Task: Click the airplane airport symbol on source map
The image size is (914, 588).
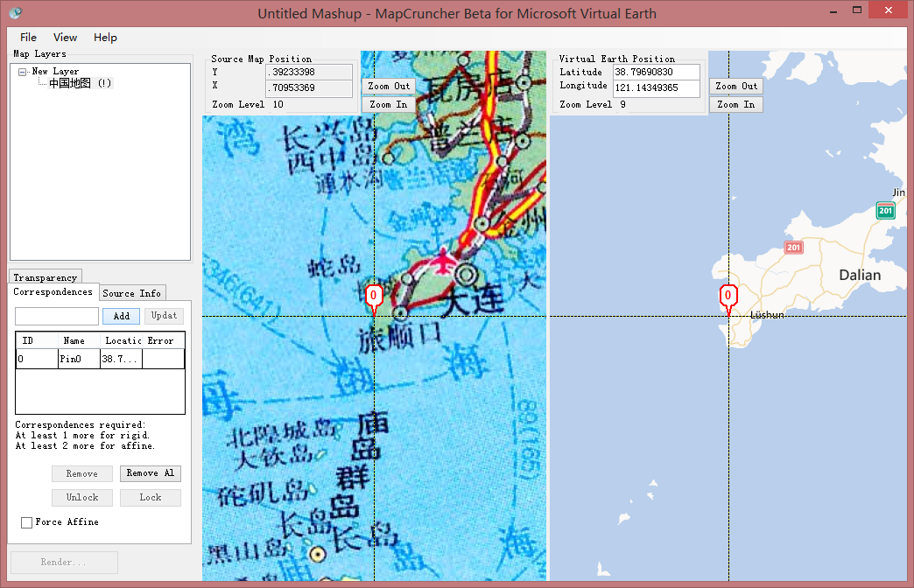Action: tap(444, 261)
